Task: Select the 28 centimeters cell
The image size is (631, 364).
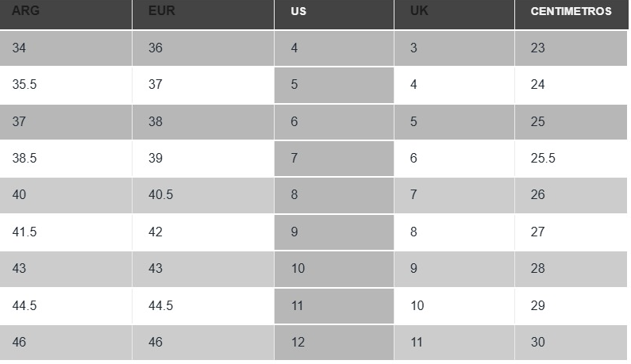Action: pos(571,269)
